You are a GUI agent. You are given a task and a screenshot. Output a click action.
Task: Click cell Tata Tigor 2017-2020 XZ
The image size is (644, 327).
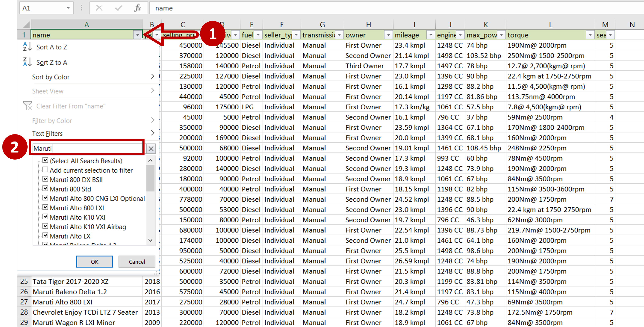coord(86,282)
